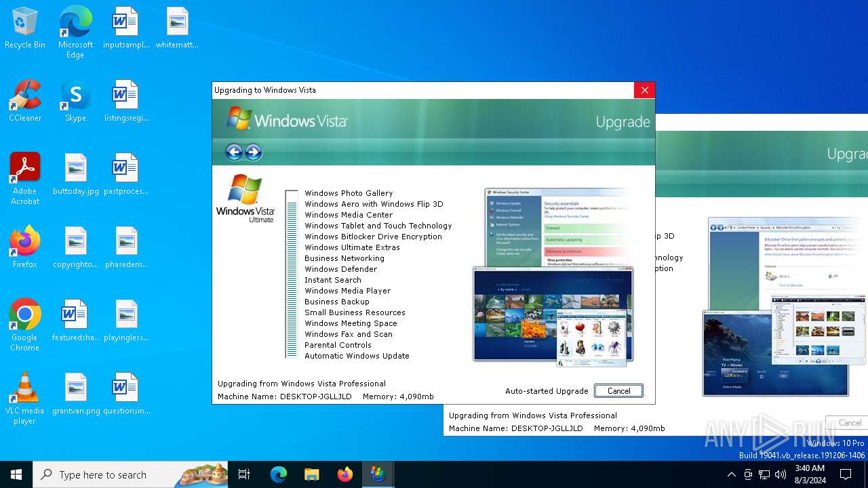Viewport: 868px width, 488px height.
Task: Select pastproces... Word document on desktop
Action: (x=125, y=175)
